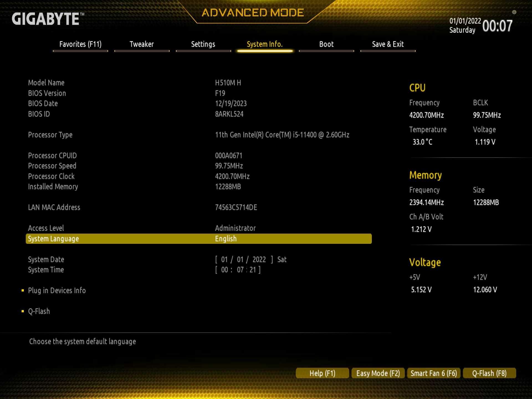The width and height of the screenshot is (532, 399).
Task: Open the Settings tab
Action: tap(203, 44)
